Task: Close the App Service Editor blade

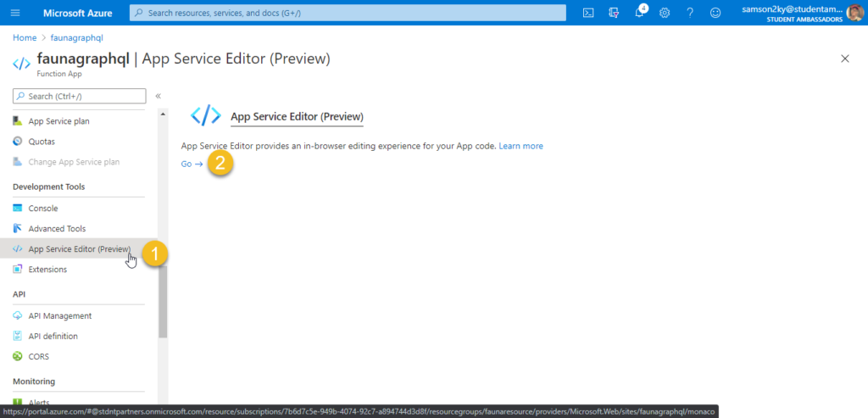Action: click(x=845, y=59)
